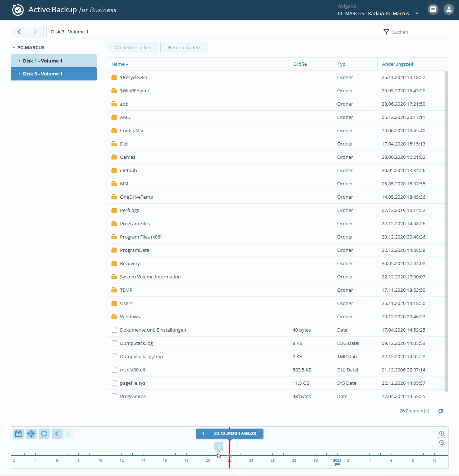459x476 pixels.
Task: Click the AMD folder icon
Action: pos(114,117)
